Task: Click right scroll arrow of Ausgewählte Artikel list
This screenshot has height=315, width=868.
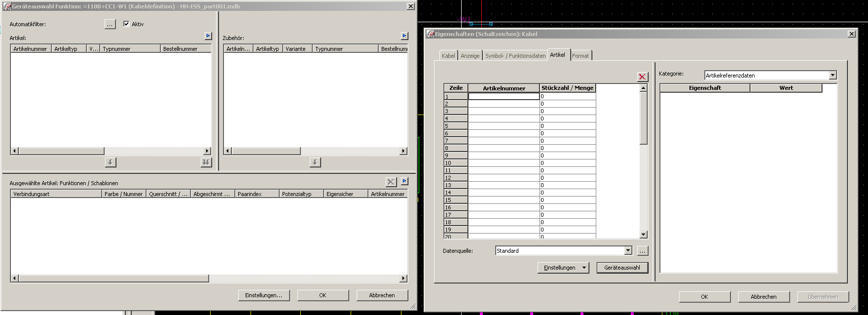Action: click(403, 278)
